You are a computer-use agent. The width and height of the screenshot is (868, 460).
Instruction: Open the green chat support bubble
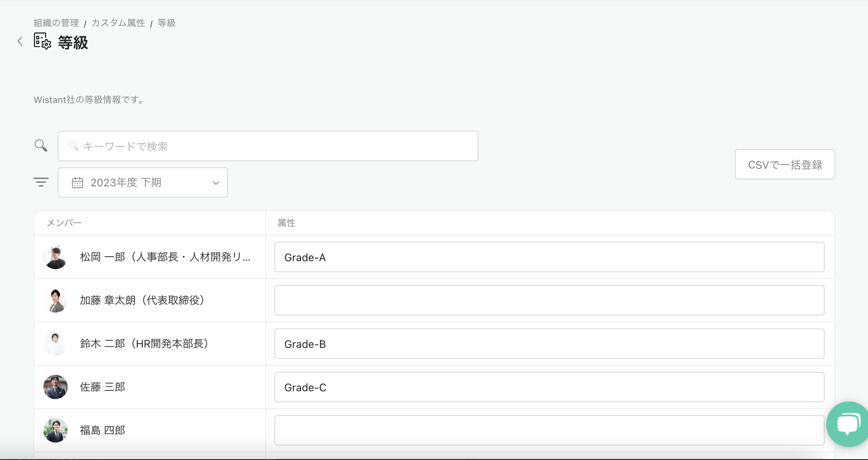point(848,424)
